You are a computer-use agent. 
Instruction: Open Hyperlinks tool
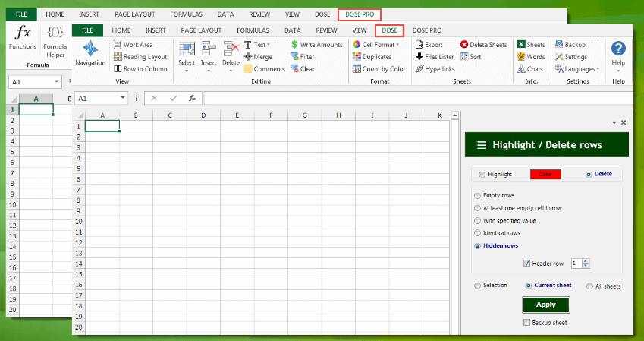coord(435,68)
